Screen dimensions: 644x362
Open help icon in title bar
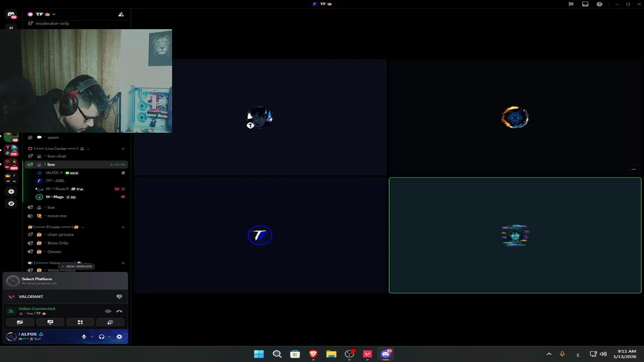pos(599,4)
